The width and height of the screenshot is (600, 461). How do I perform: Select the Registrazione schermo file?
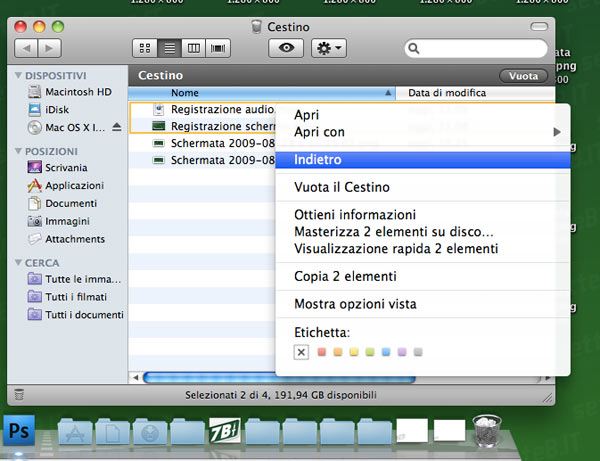coord(223,126)
